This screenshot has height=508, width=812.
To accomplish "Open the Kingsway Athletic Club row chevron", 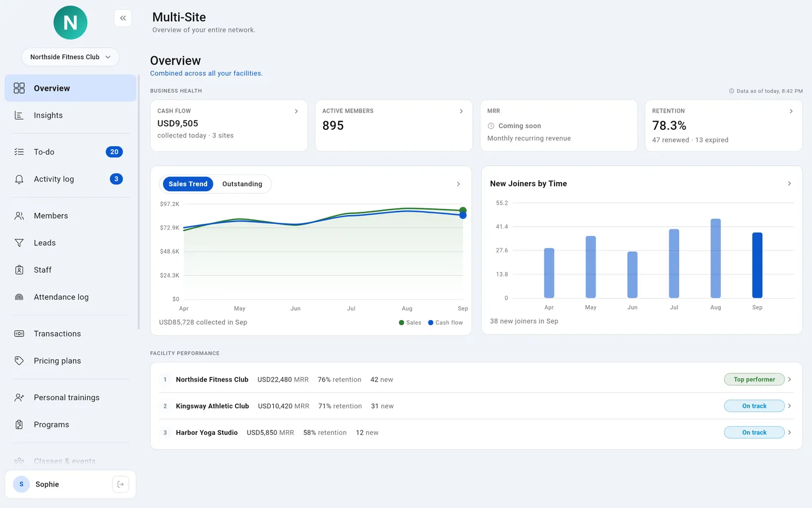I will (x=789, y=406).
